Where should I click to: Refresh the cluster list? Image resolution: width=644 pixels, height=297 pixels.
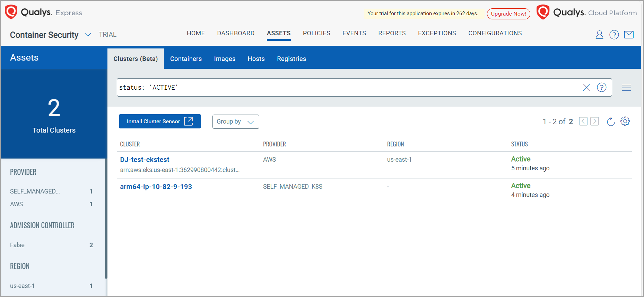(x=611, y=121)
